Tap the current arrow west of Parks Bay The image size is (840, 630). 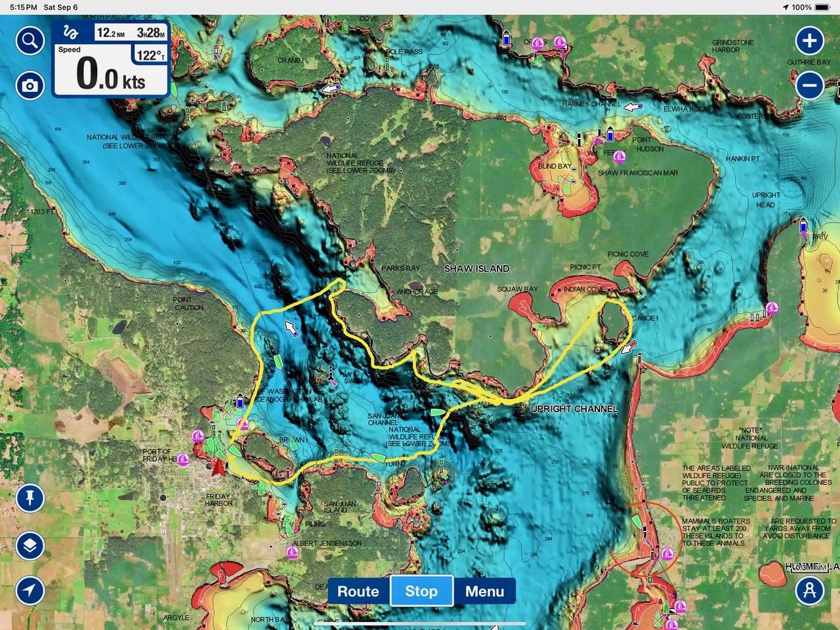pos(291,328)
